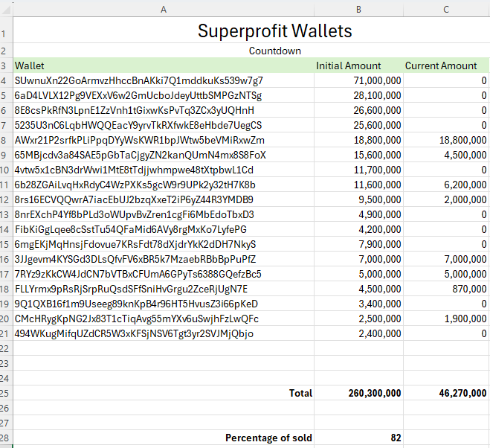Image resolution: width=490 pixels, height=448 pixels.
Task: Click wallet cell starting with FLLYrmx9pRs
Action: click(164, 289)
